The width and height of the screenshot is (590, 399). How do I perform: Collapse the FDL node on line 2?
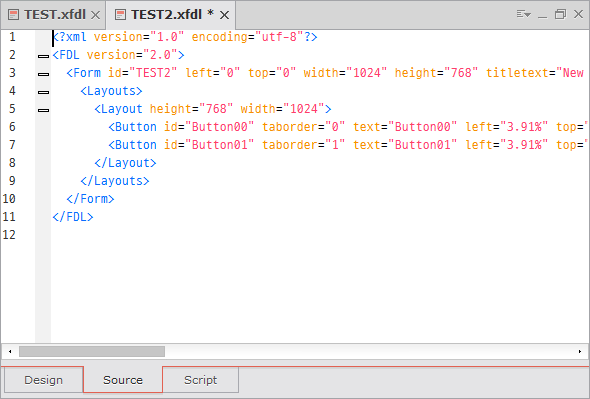[44, 56]
